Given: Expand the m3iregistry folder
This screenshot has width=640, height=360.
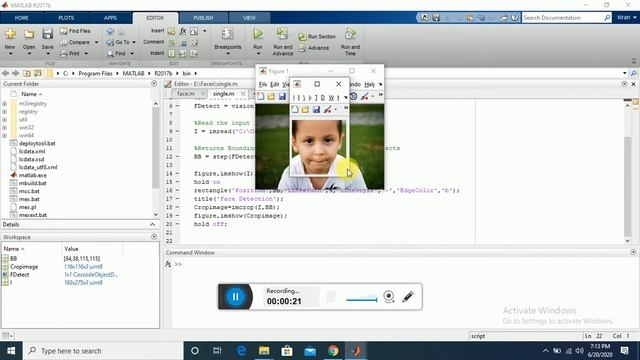Looking at the screenshot, I should pyautogui.click(x=4, y=104).
